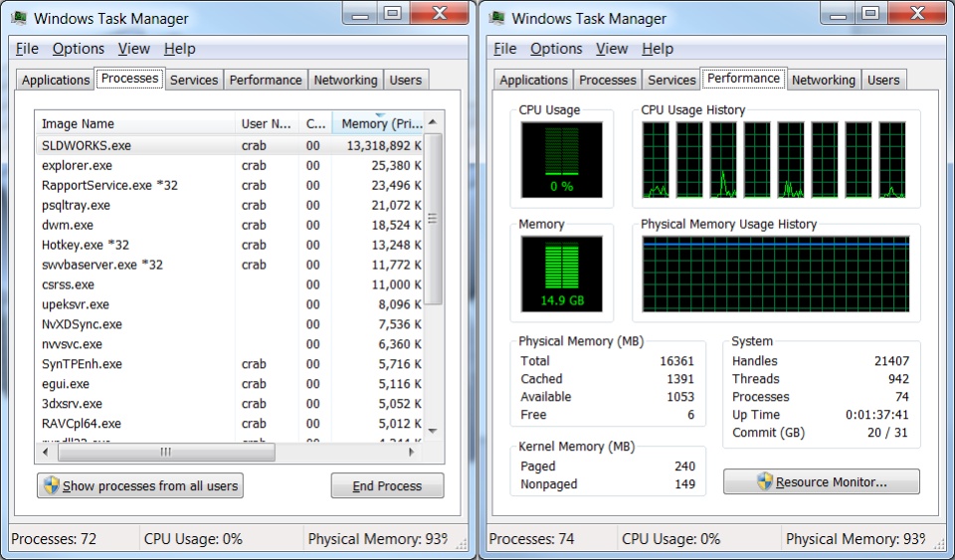Select psqltray.exe process
The height and width of the screenshot is (560, 955).
229,205
